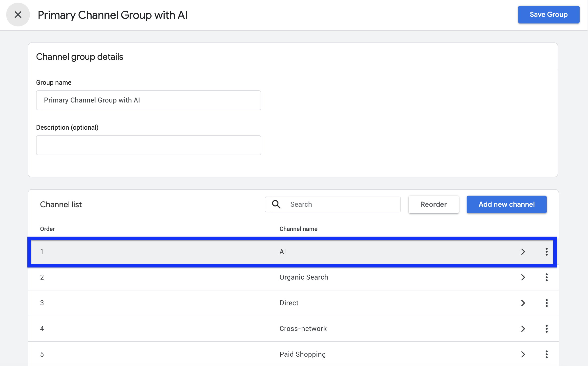Click the Channel group details heading
The width and height of the screenshot is (588, 366).
click(79, 57)
